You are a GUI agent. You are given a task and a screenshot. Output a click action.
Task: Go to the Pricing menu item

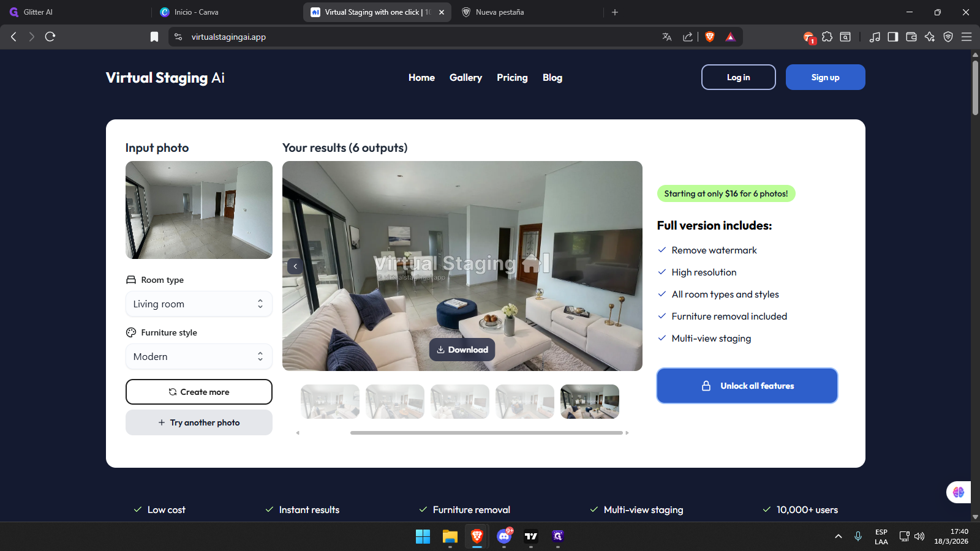512,78
